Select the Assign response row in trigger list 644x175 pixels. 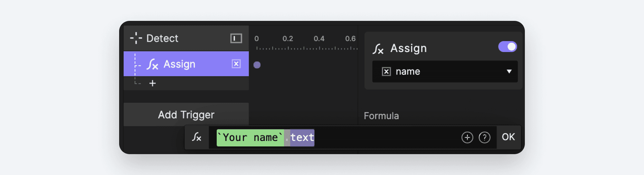pyautogui.click(x=186, y=64)
